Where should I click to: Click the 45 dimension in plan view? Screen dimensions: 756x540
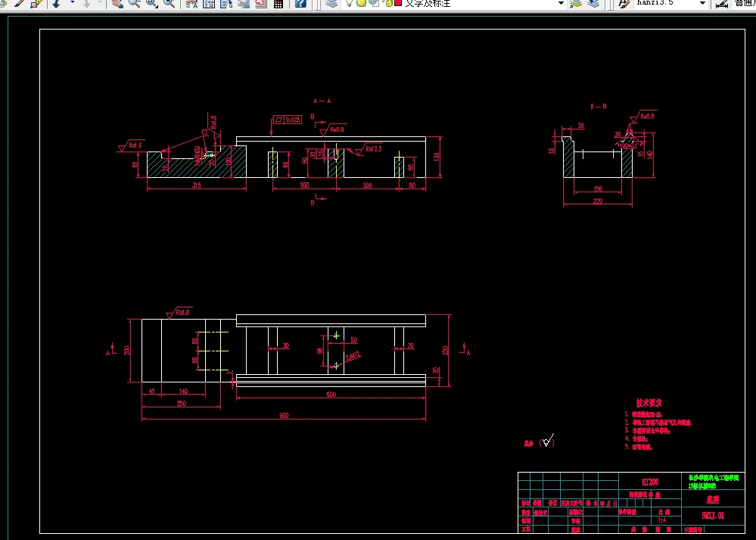[152, 392]
